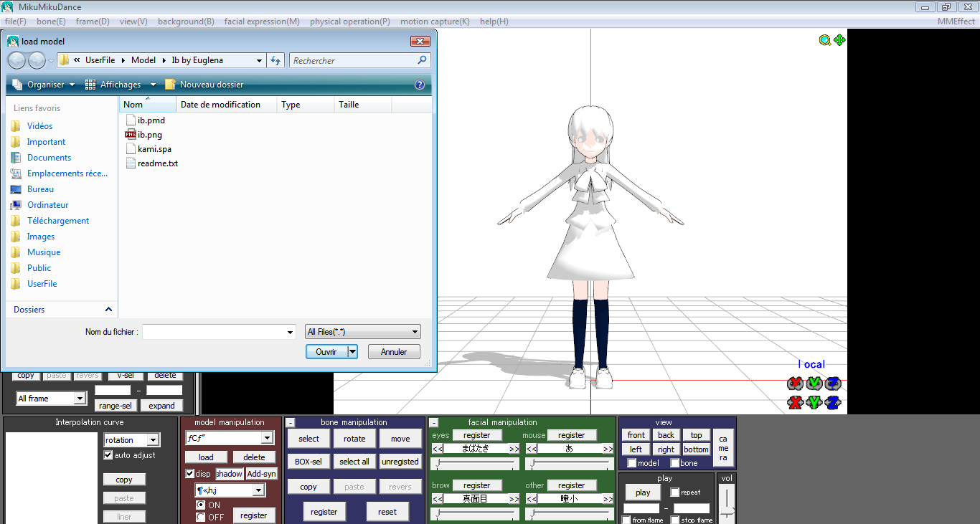980x524 pixels.
Task: Select the ON radio button
Action: click(x=200, y=505)
